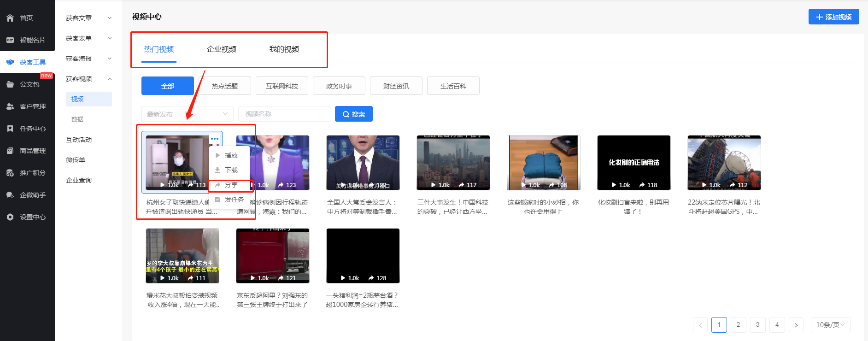868x341 pixels.
Task: Click the 首页 home icon in sidebar
Action: 10,18
